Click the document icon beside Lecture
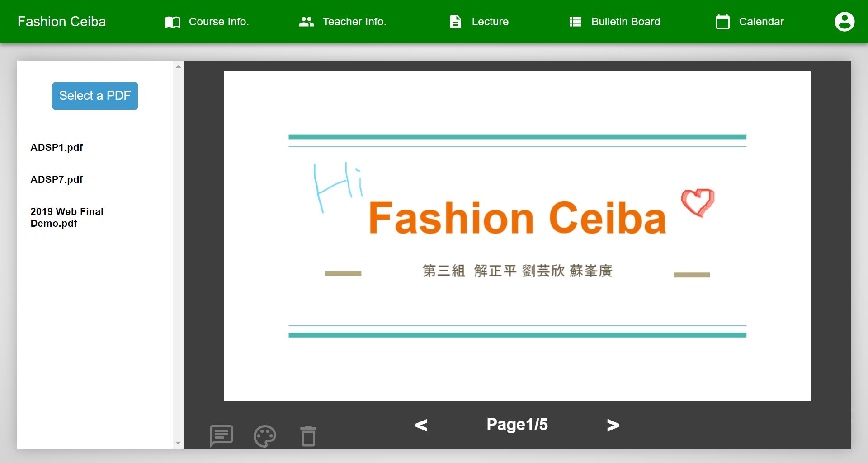Image resolution: width=868 pixels, height=463 pixels. (456, 22)
